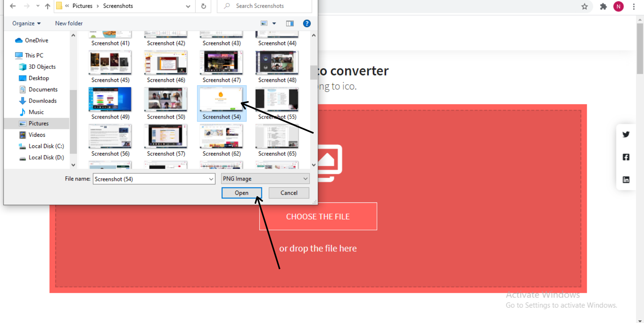Share the converter via the Twitter icon
This screenshot has width=644, height=323.
(626, 134)
